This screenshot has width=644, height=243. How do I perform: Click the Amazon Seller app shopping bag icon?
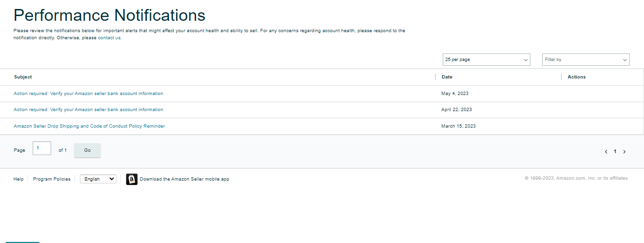(132, 179)
